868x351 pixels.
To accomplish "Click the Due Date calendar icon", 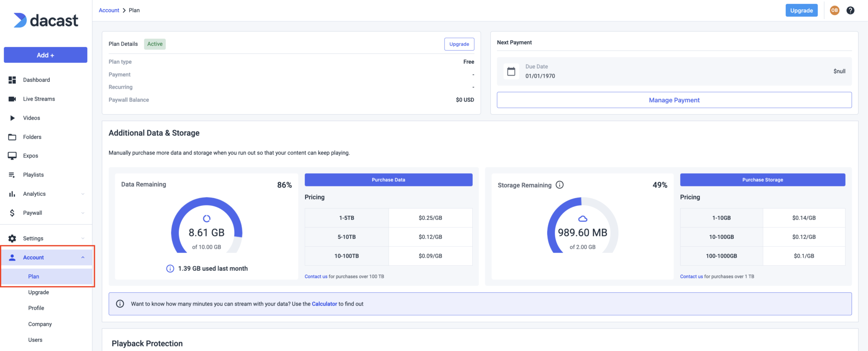I will click(511, 71).
